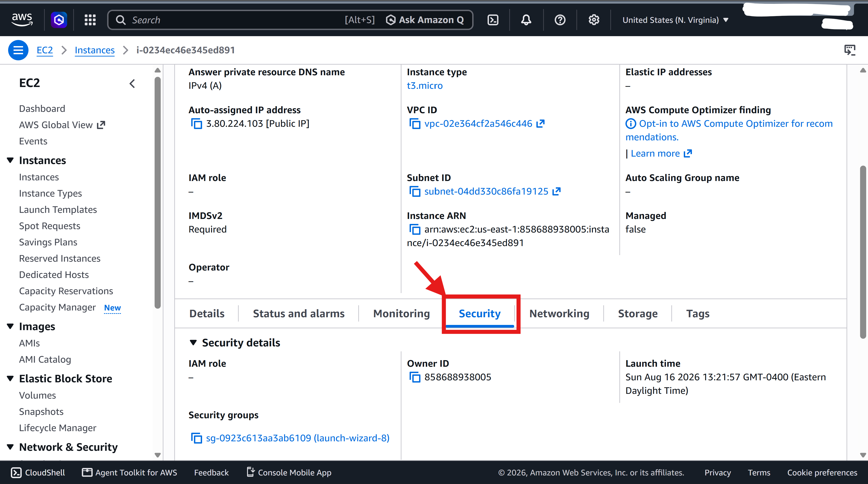The image size is (868, 484).
Task: Click the CloudShell terminal icon in top bar
Action: (x=493, y=20)
